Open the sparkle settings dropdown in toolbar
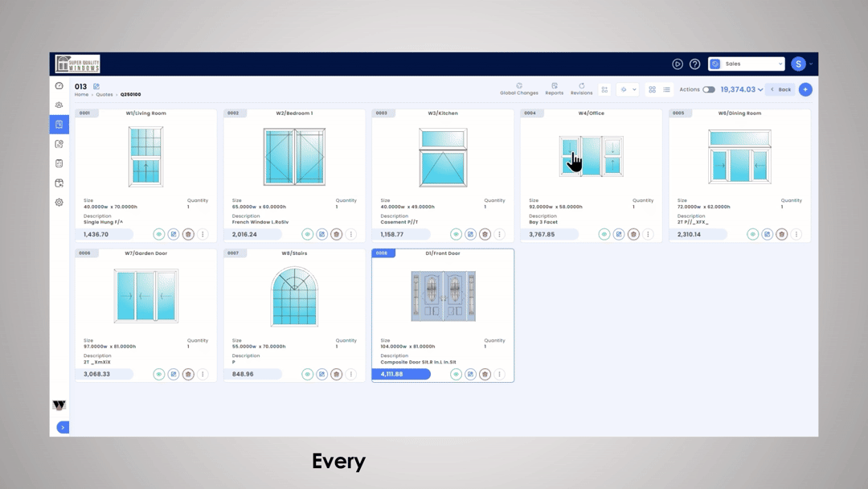This screenshot has width=868, height=489. (628, 90)
